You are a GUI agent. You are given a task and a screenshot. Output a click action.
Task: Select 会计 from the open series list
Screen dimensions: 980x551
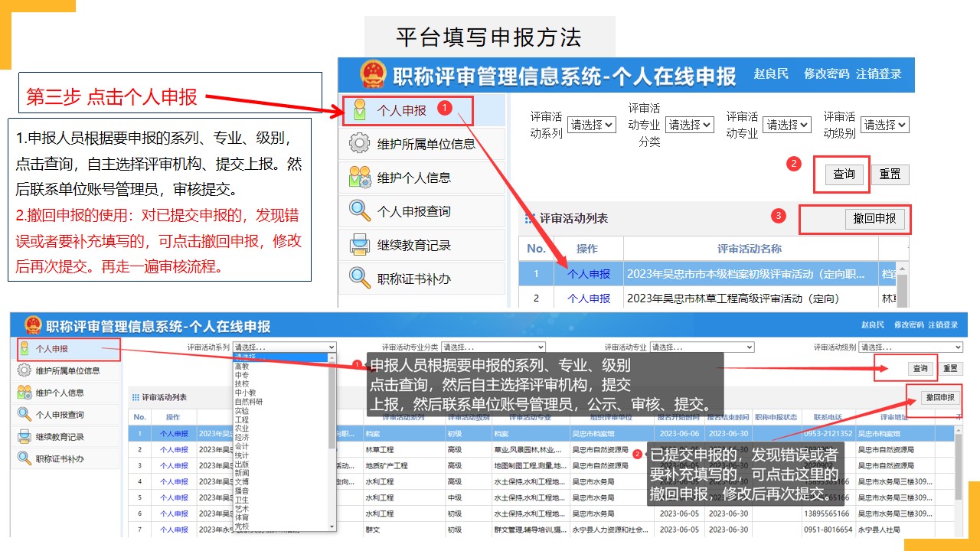(242, 446)
